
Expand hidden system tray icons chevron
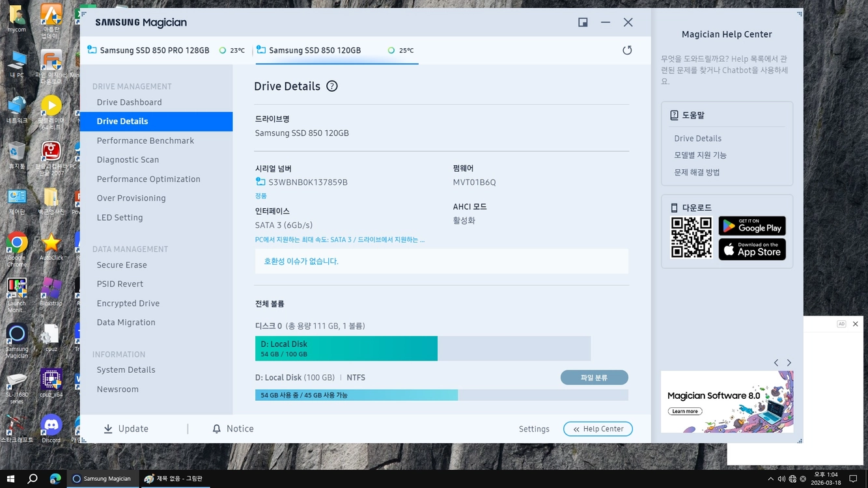pyautogui.click(x=771, y=479)
